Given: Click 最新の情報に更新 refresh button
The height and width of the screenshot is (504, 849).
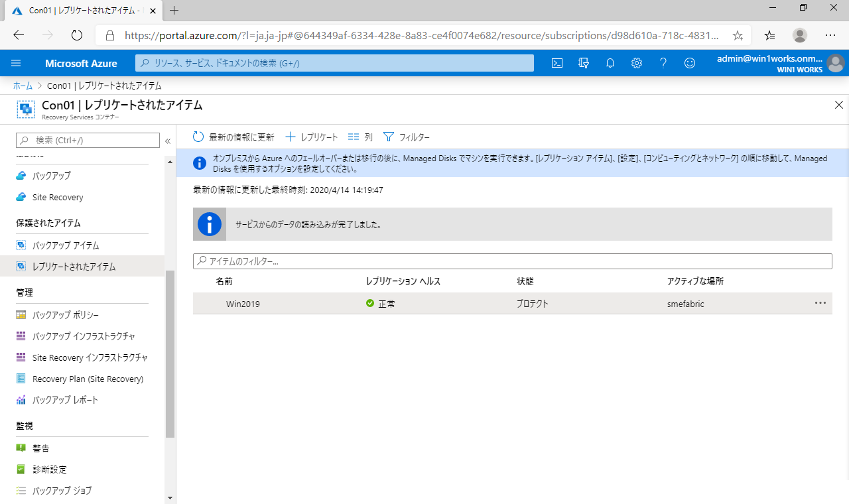Looking at the screenshot, I should click(x=233, y=137).
